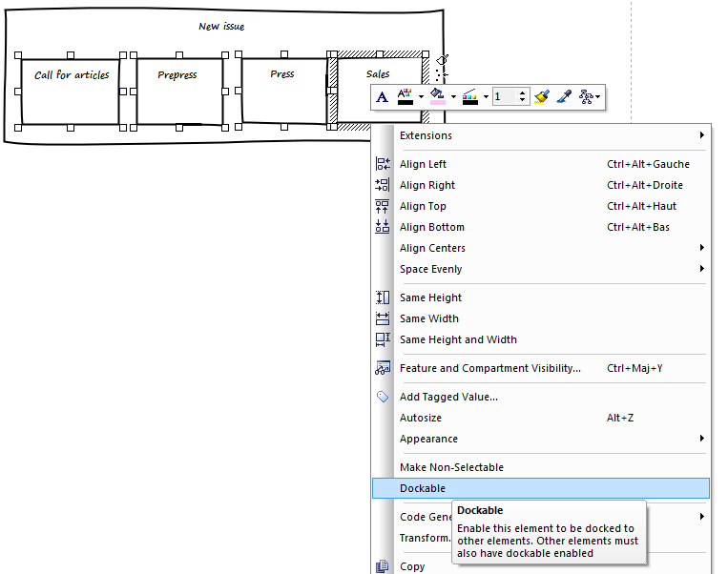Open Feature and Compartment Visibility dialog
The width and height of the screenshot is (728, 574).
(489, 368)
